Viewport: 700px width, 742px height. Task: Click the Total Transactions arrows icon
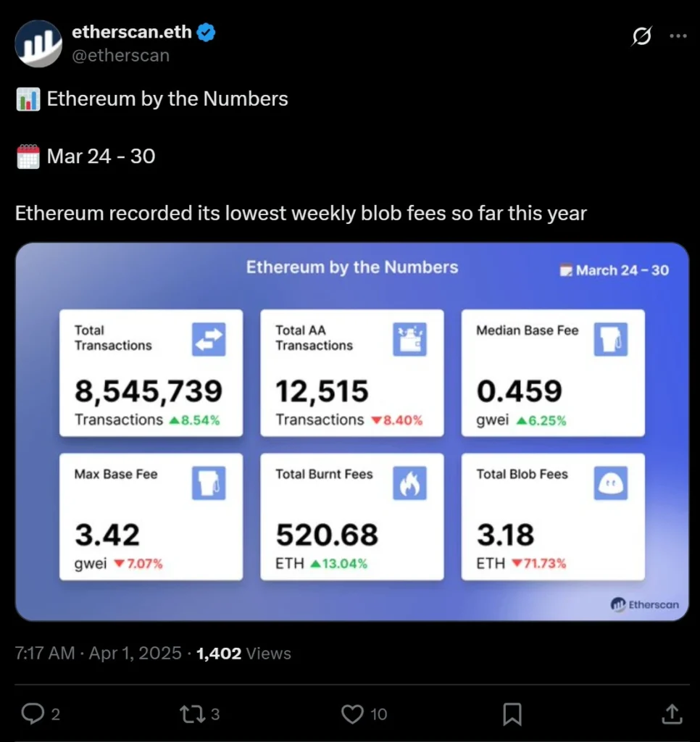[x=210, y=339]
